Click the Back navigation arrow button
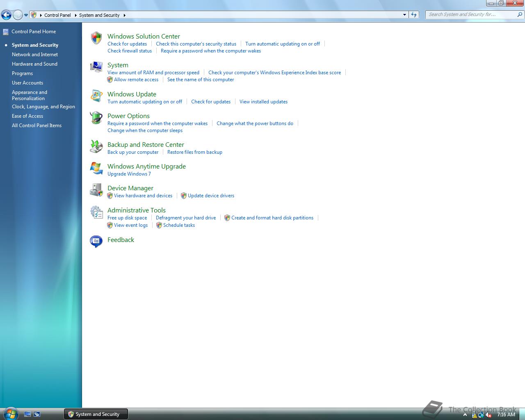Viewport: 525px width, 420px height. tap(6, 15)
